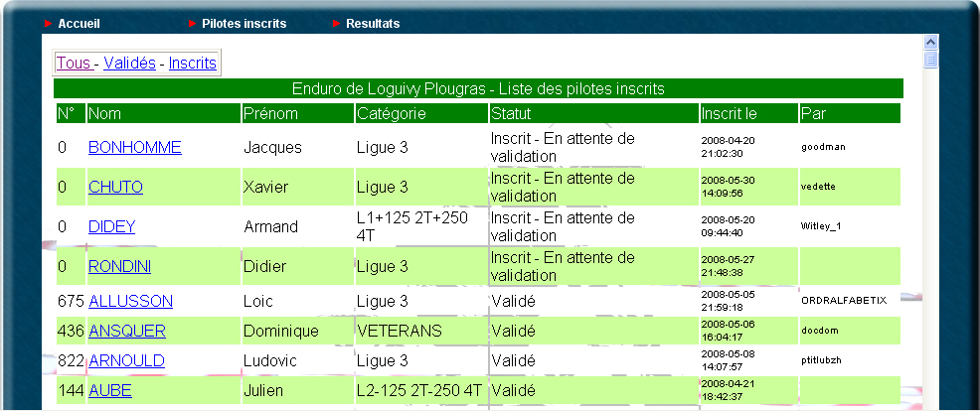Click the date 2008-04-21 18:42:37
The image size is (980, 411).
point(729,391)
